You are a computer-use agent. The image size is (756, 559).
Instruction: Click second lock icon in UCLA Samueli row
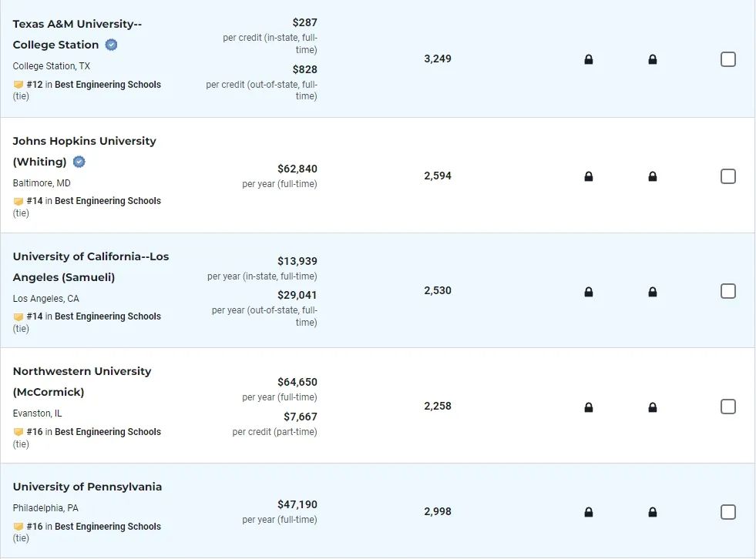(652, 292)
